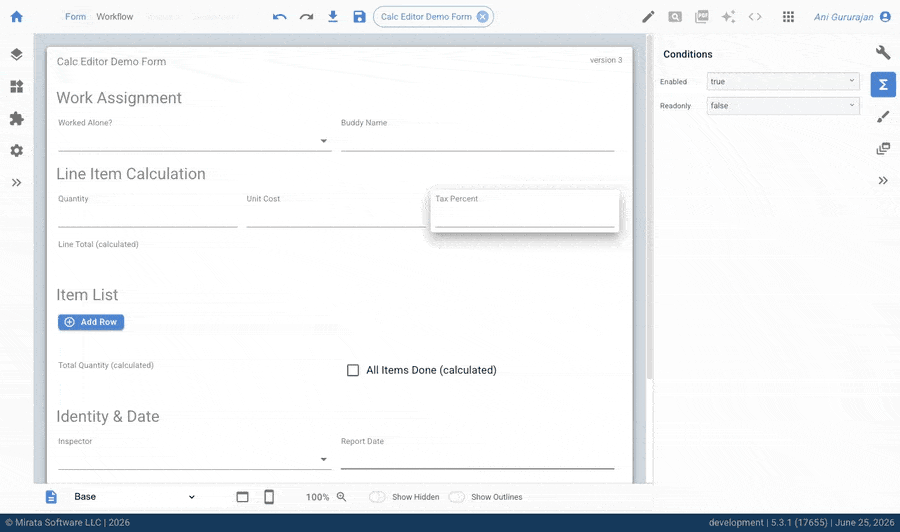Switch to the Workflow tab

pos(114,17)
